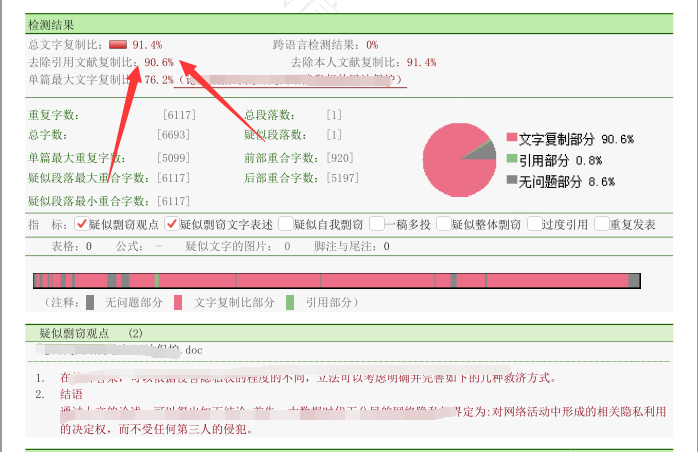Enable the 疑似自我剽窃 checkbox
Screen dimensions: 698x452
click(x=285, y=225)
